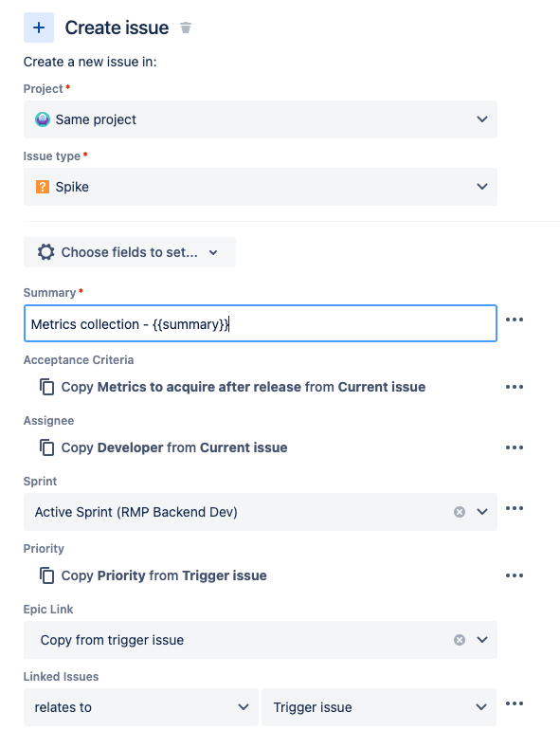
Task: Click the plus Create issue icon
Action: tap(39, 27)
